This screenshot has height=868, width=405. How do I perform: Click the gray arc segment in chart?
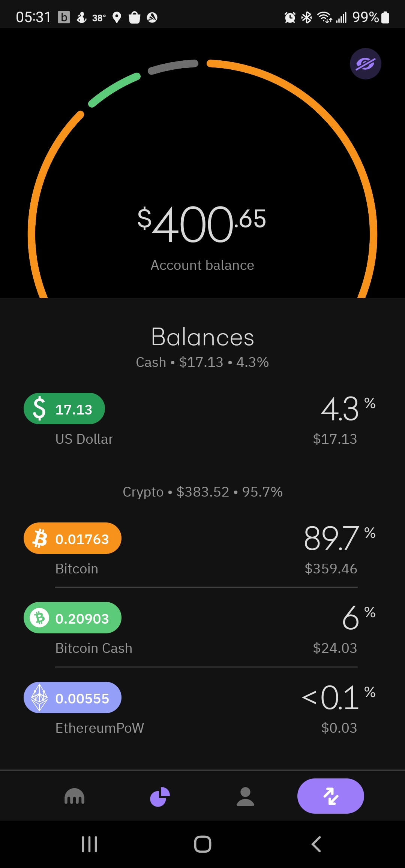pos(172,66)
